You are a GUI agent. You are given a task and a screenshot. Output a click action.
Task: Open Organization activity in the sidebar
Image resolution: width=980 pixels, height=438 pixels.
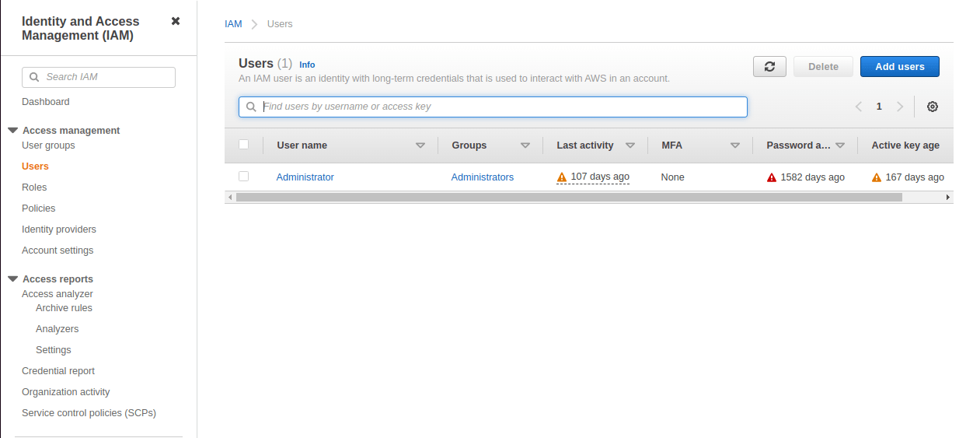[x=66, y=392]
